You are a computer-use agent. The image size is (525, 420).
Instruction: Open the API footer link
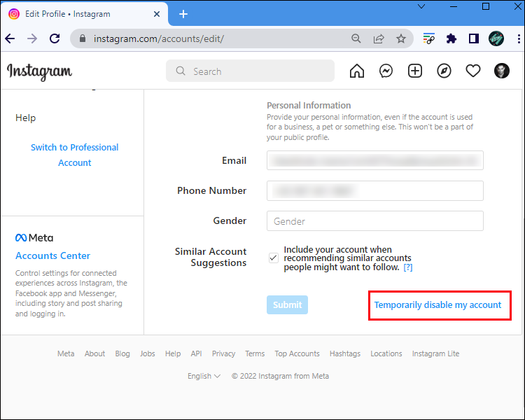click(x=196, y=353)
